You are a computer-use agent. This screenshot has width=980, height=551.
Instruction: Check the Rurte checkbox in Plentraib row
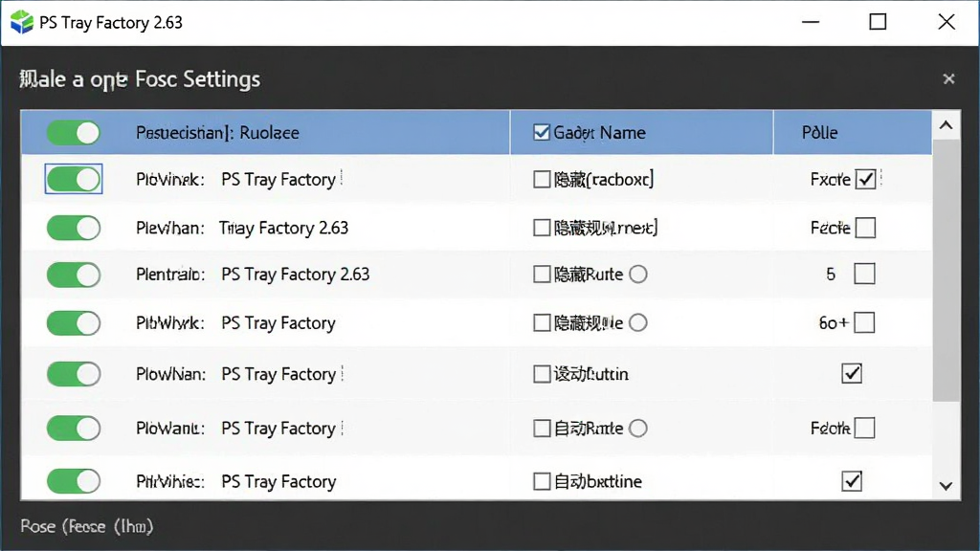[x=542, y=275]
